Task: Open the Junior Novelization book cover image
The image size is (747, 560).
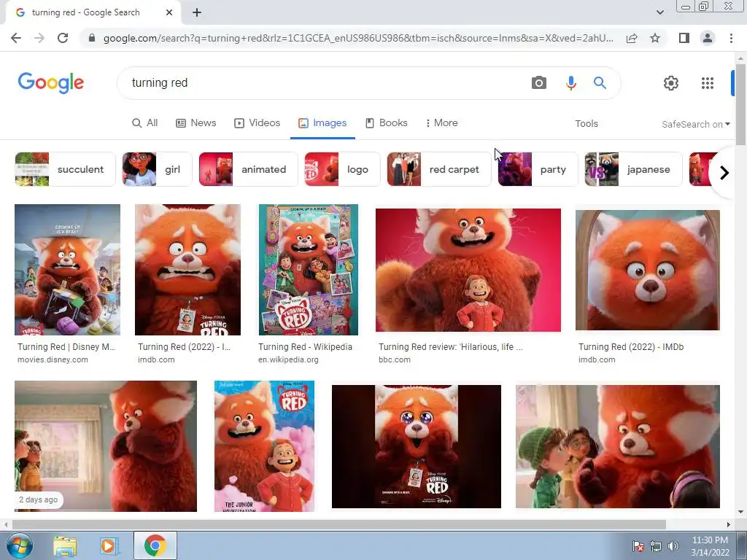Action: pos(264,446)
